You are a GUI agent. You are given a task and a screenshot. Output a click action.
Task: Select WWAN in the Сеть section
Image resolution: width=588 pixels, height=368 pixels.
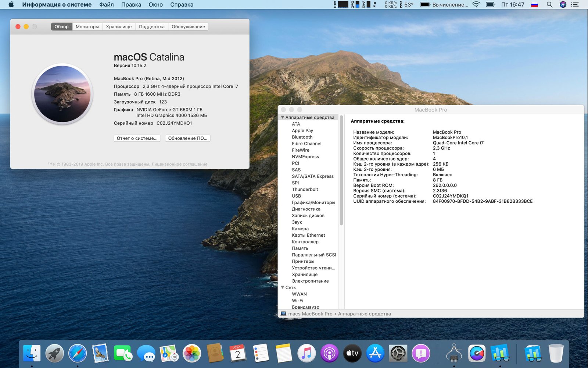click(299, 294)
